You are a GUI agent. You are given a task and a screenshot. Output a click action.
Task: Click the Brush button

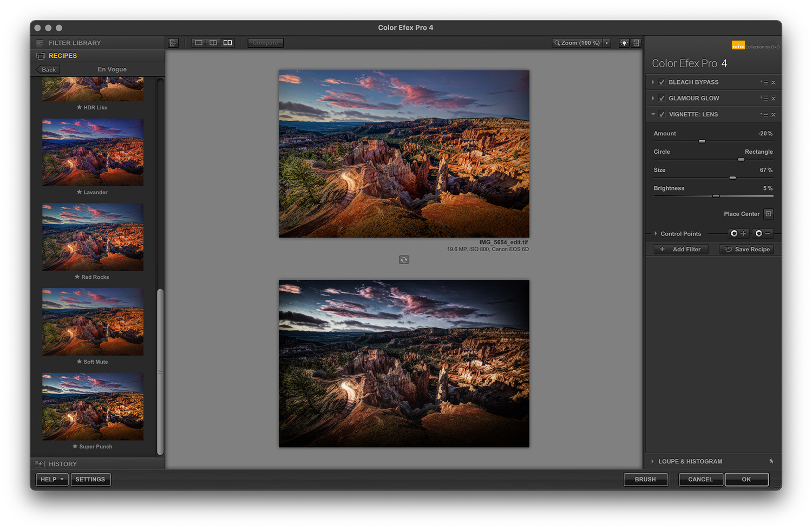click(x=645, y=479)
